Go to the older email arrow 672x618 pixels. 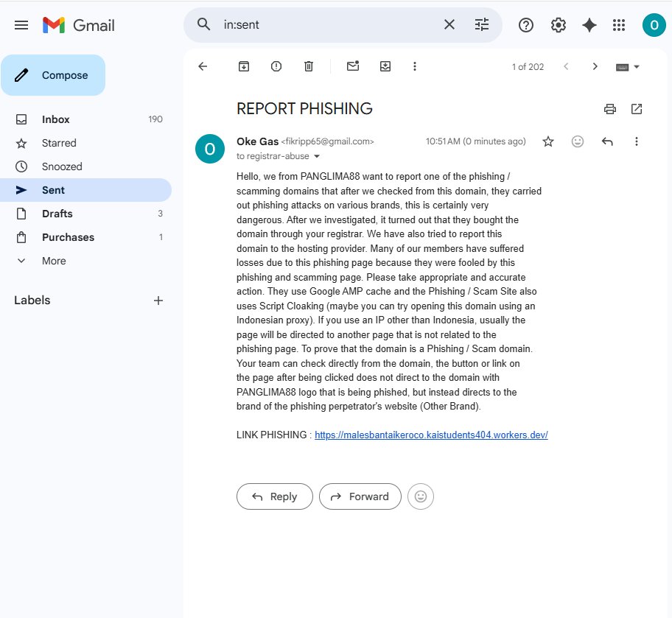click(x=595, y=66)
